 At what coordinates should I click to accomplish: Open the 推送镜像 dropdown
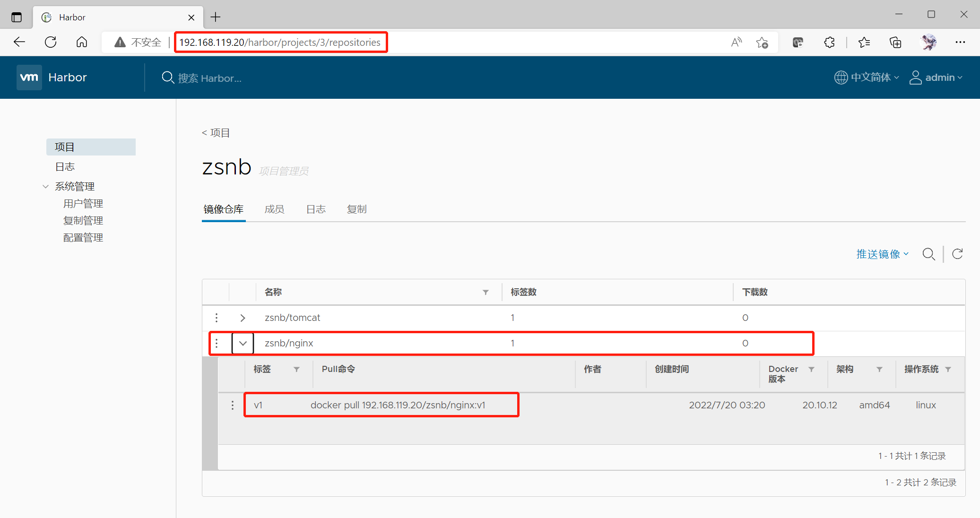[x=882, y=254]
